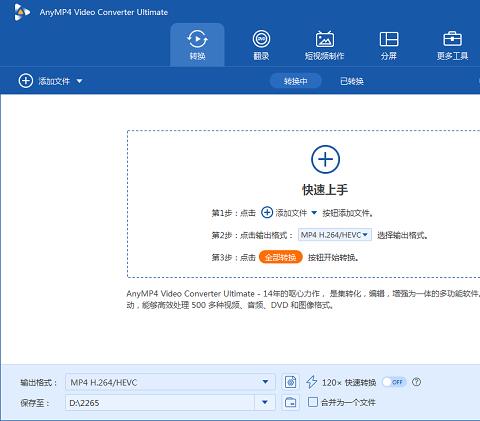This screenshot has height=421, width=480.
Task: Click the orange 全部转换 button
Action: pos(280,257)
